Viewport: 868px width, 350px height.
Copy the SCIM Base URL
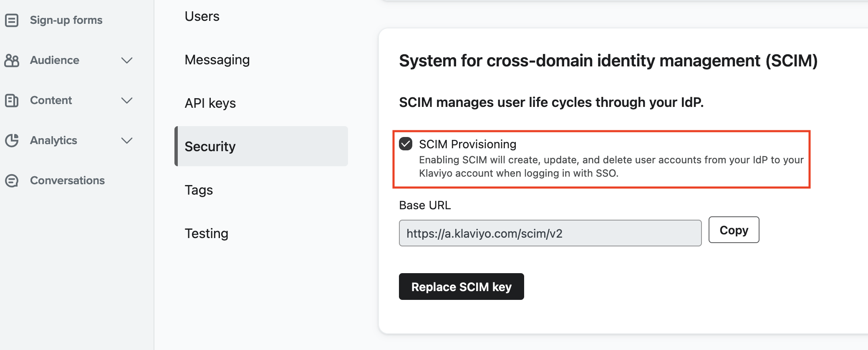point(734,230)
